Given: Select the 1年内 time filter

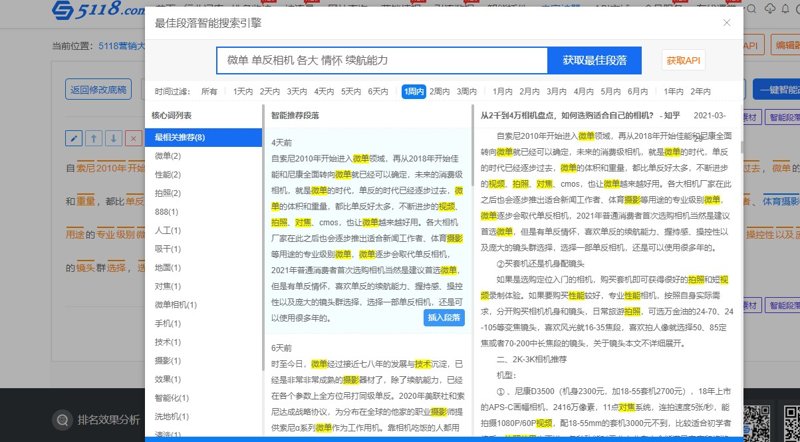Looking at the screenshot, I should (673, 91).
